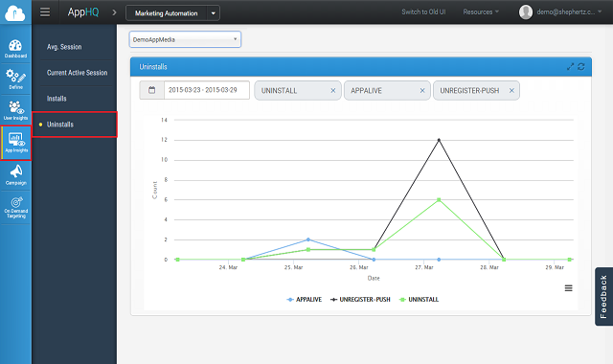Click the Uninstalls panel header title
This screenshot has height=364, width=613.
point(153,67)
